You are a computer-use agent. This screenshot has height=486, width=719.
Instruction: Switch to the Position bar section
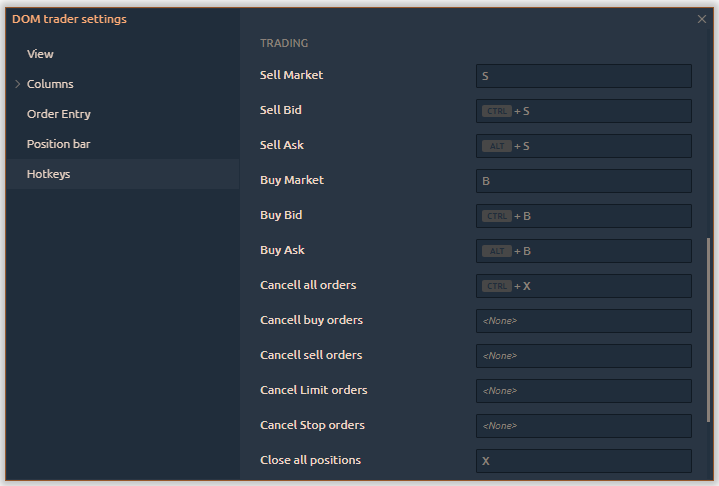[58, 144]
